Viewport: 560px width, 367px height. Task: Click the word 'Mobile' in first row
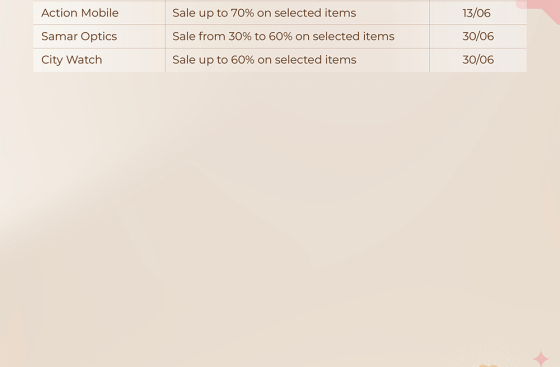pos(100,13)
